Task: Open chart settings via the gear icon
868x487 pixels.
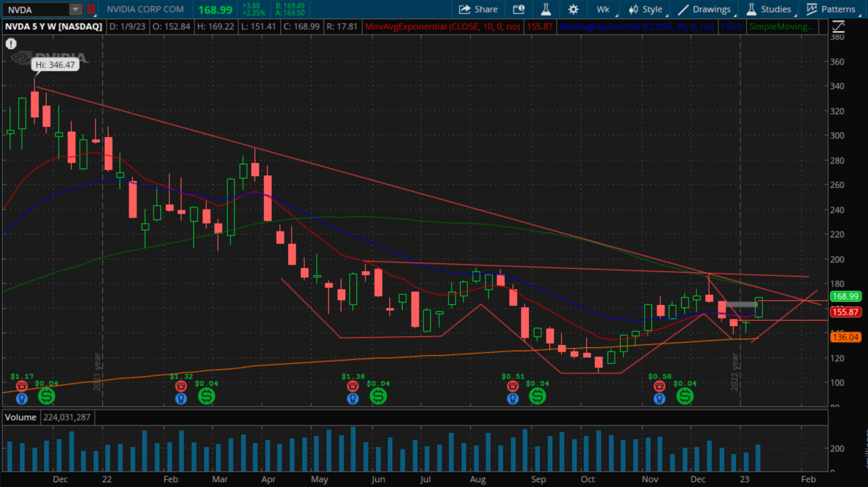Action: tap(573, 9)
